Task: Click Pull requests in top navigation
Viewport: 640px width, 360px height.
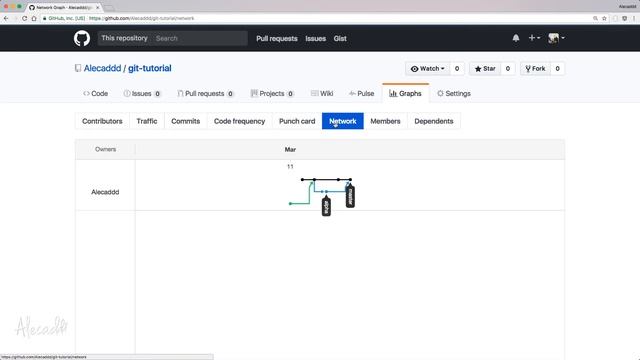Action: click(x=277, y=38)
